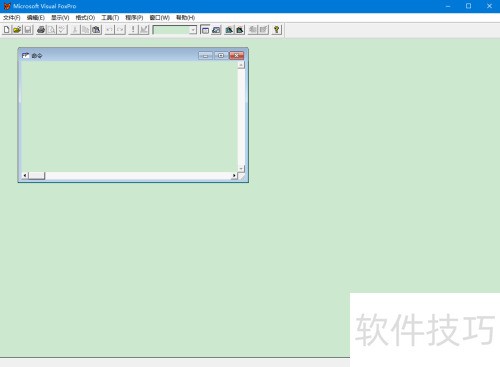Image resolution: width=500 pixels, height=367 pixels.
Task: Click the New file toolbar icon
Action: [6, 30]
